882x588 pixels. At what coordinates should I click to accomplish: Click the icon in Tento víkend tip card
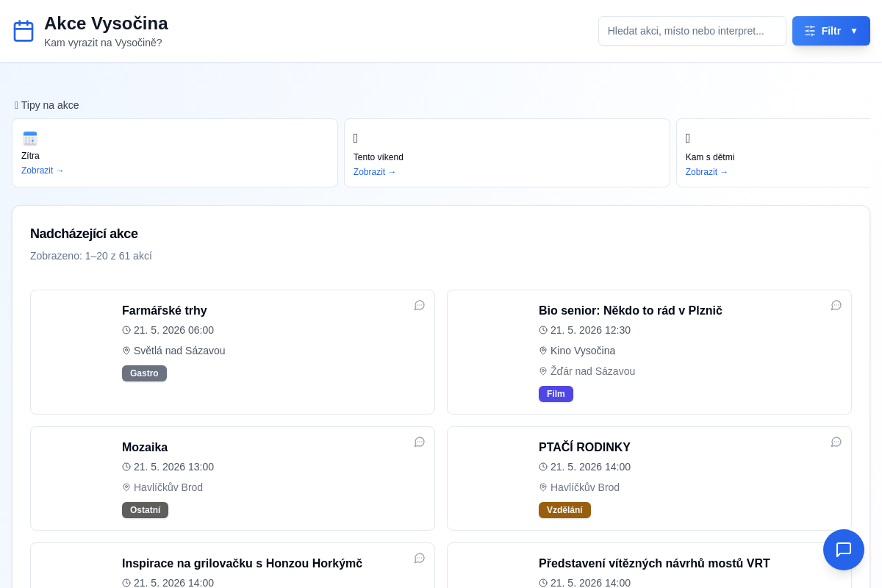tap(356, 138)
